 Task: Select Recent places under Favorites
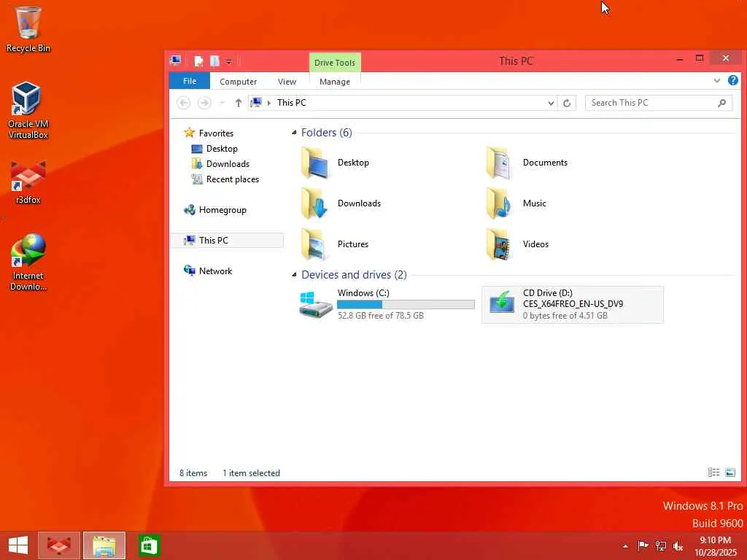point(225,179)
